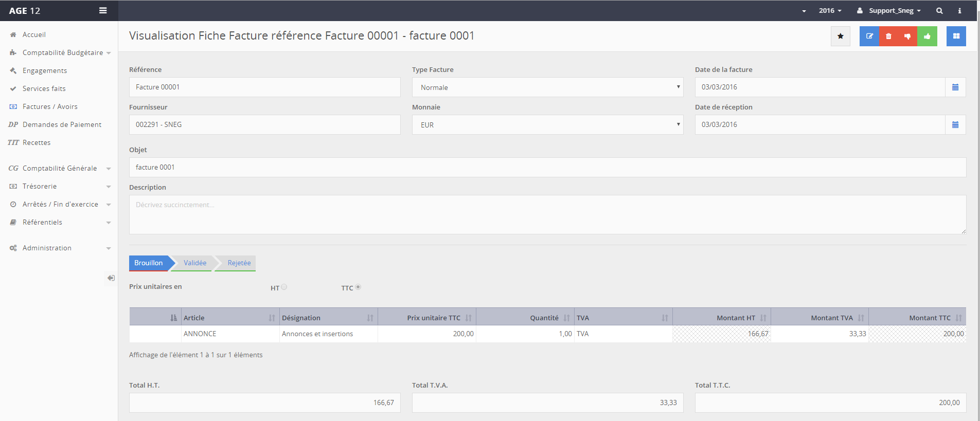Select the HT unit price radio button
Image resolution: width=980 pixels, height=421 pixels.
point(284,287)
